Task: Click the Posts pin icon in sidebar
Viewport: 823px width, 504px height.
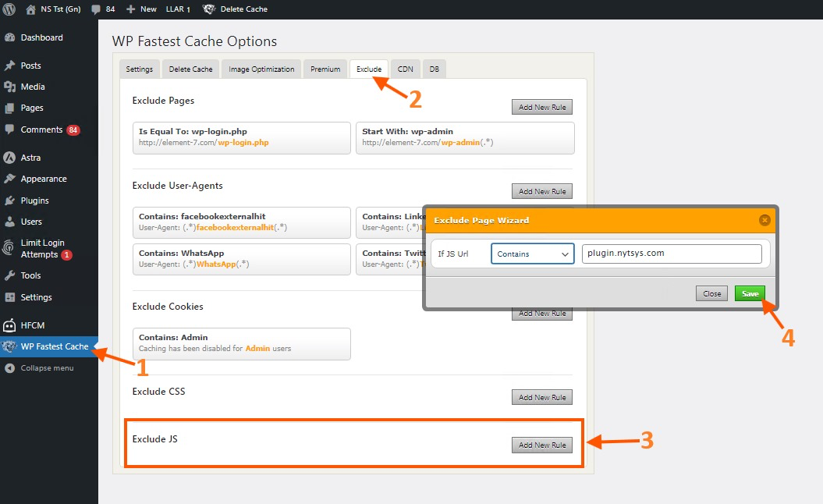Action: pos(9,65)
